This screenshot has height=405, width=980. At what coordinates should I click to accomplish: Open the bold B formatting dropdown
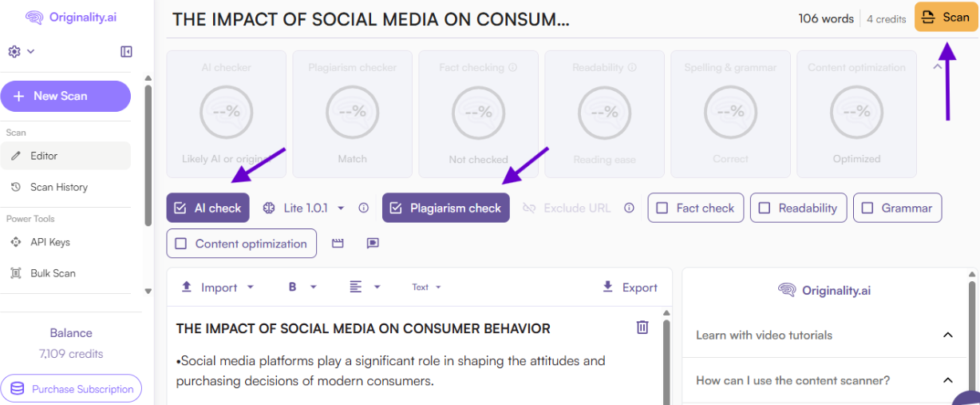[302, 288]
